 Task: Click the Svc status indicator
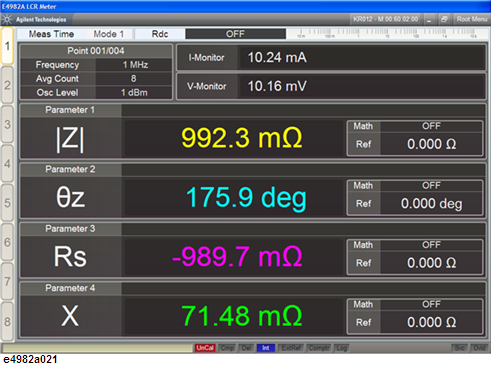point(459,348)
